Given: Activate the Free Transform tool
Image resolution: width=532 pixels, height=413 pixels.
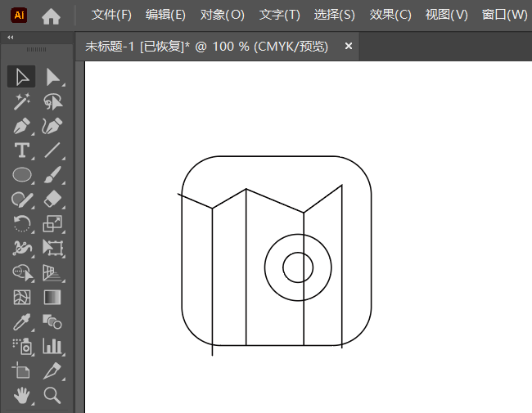Looking at the screenshot, I should (53, 248).
